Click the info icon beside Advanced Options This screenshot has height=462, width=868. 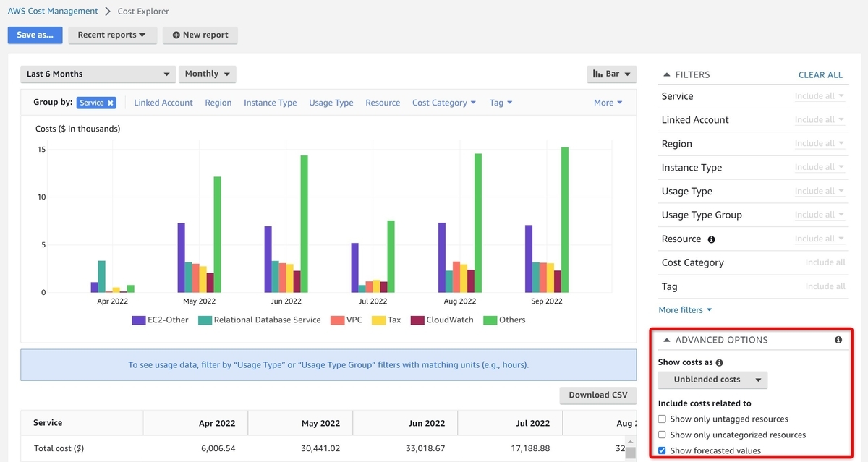[x=838, y=339]
